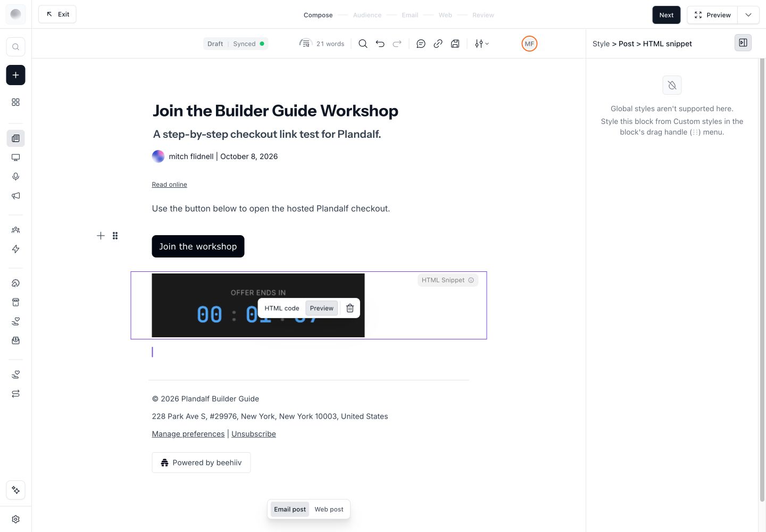Image resolution: width=766 pixels, height=532 pixels.
Task: Open the settings gear icon at bottom left
Action: coord(15,519)
